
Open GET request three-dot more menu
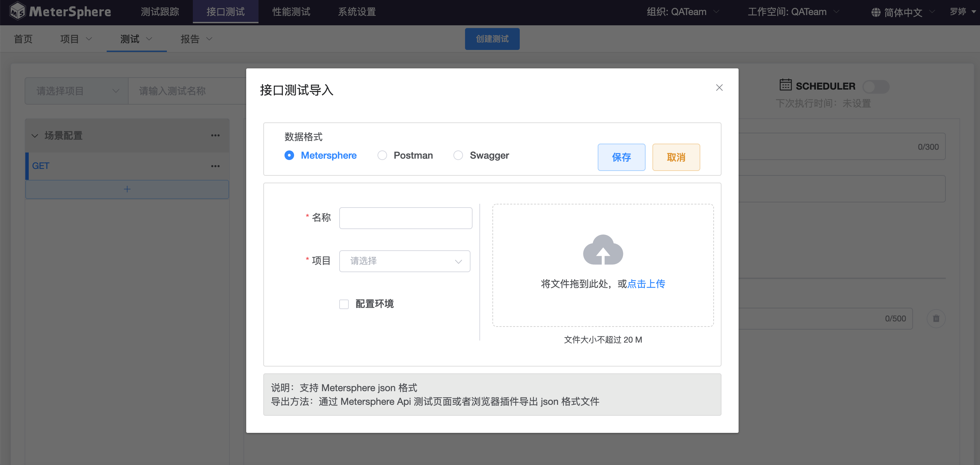click(x=215, y=166)
